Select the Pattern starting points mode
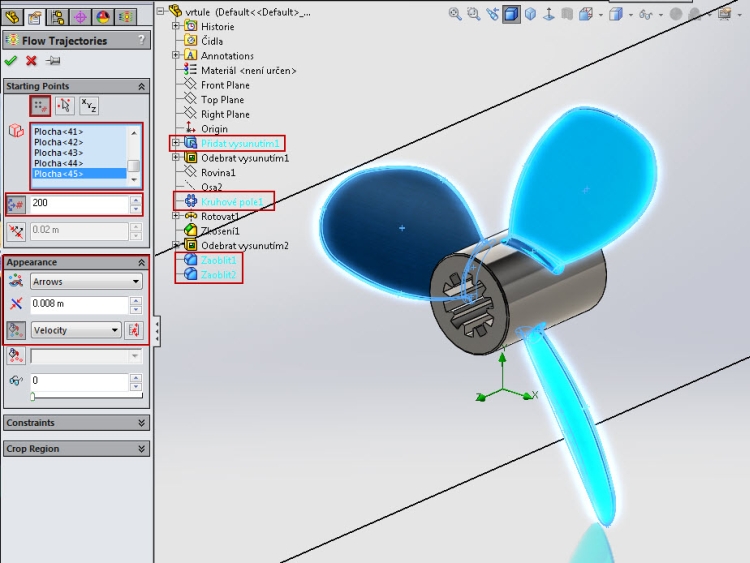Screen dimensions: 750x563 coord(40,106)
